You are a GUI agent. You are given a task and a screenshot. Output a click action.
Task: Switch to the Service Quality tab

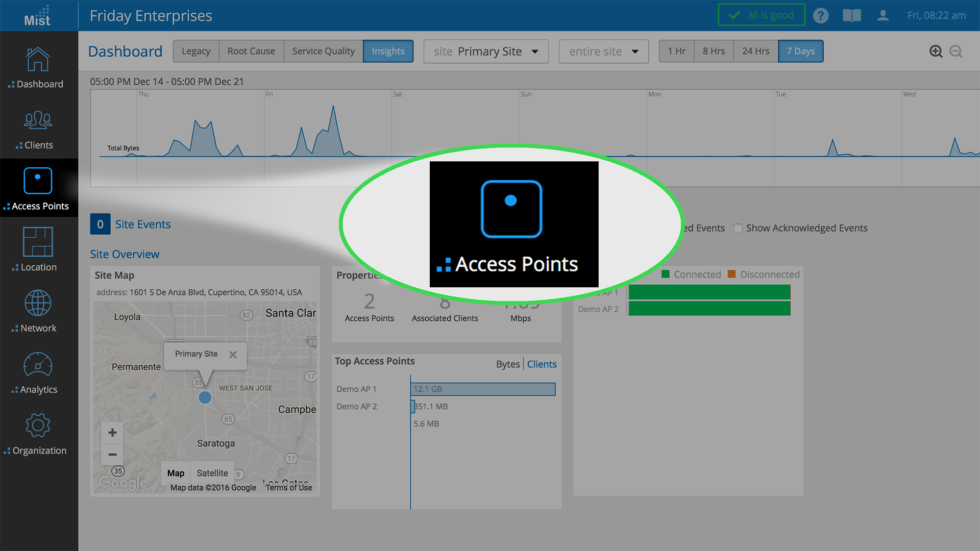pyautogui.click(x=323, y=52)
